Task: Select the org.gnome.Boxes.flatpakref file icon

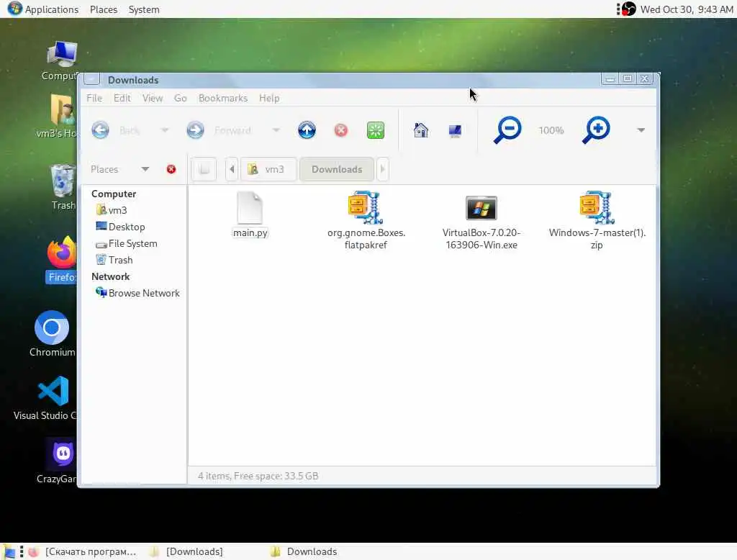Action: tap(366, 207)
